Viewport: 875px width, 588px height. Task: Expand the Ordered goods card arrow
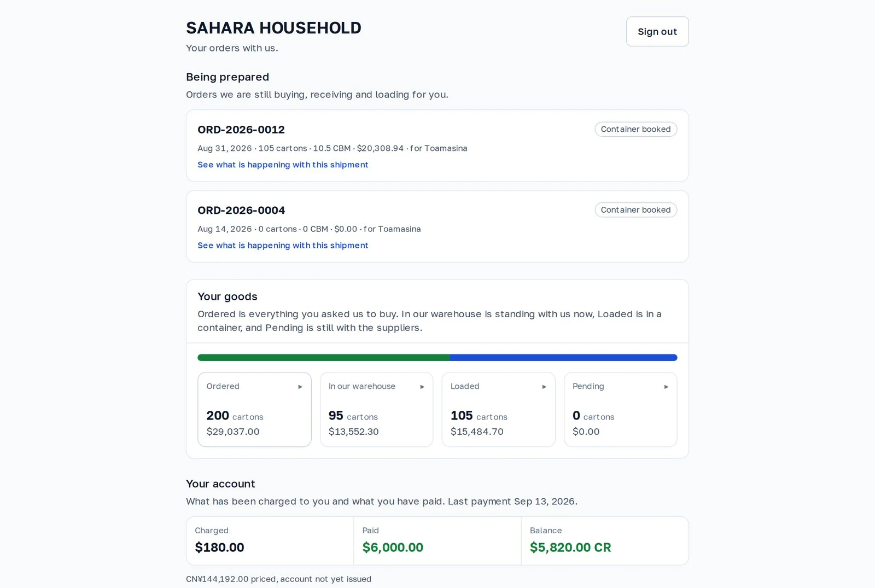click(300, 387)
